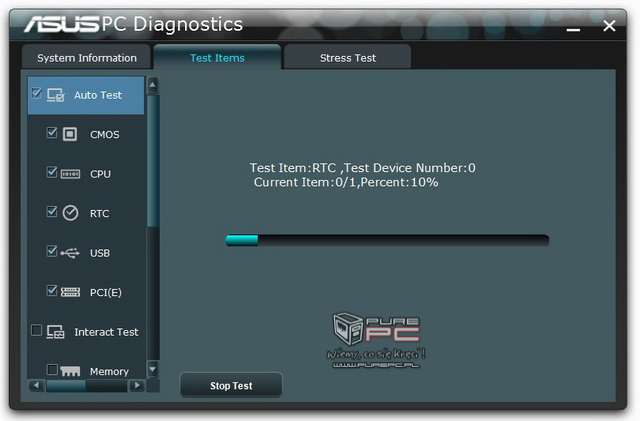640x421 pixels.
Task: Click the horizontal scrollbar thumb under test list
Action: point(66,386)
